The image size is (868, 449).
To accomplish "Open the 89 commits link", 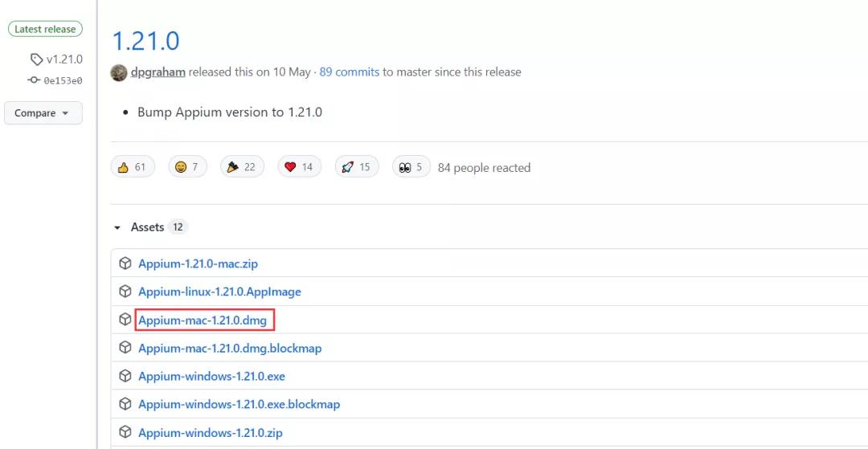I will (350, 71).
